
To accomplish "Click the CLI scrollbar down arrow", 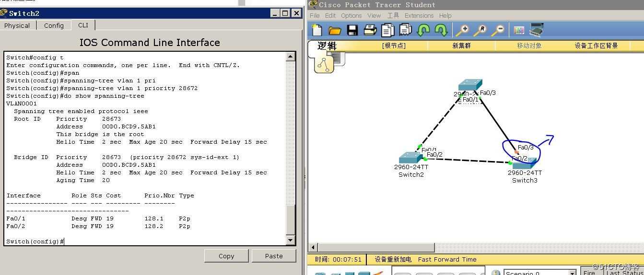I will (291, 240).
